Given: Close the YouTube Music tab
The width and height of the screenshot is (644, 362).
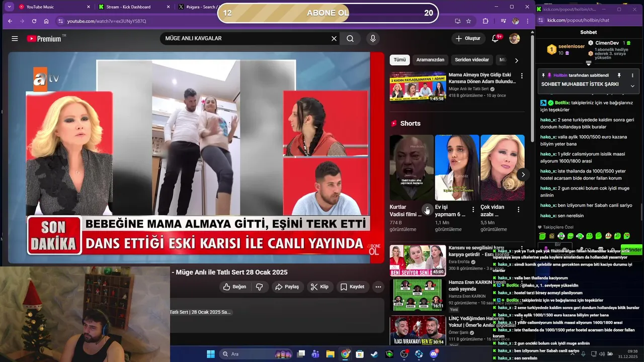Looking at the screenshot, I should pyautogui.click(x=89, y=7).
